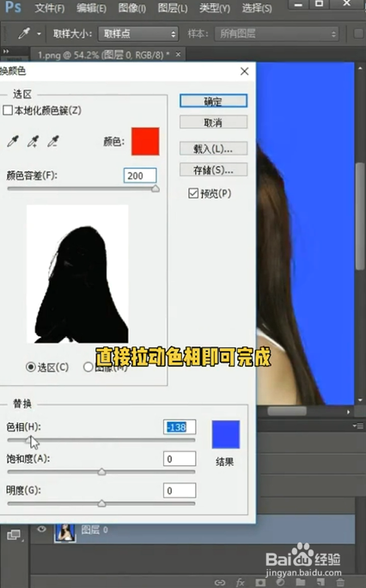
Task: Click the 颜色容差 slider handle
Action: (156, 188)
